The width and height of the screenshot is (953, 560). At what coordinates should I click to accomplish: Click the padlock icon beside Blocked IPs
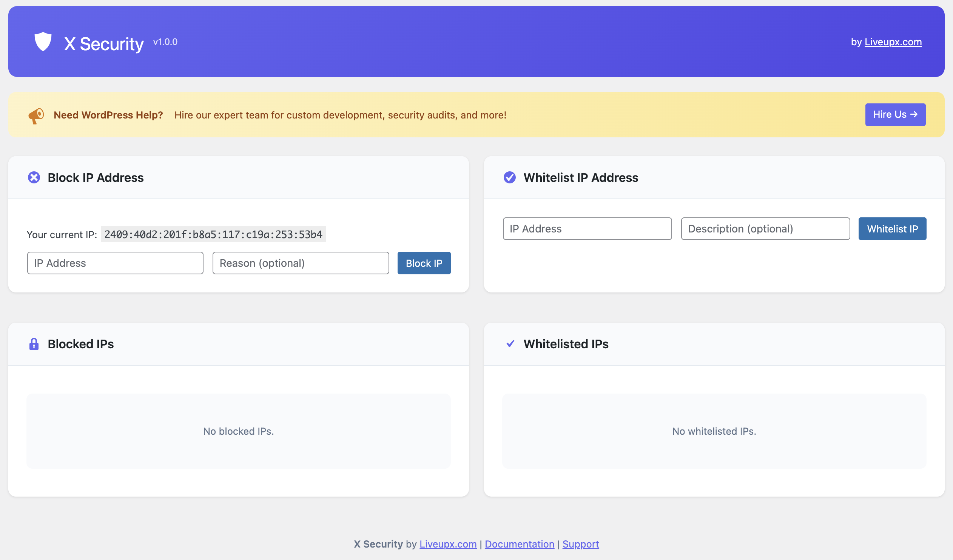click(34, 344)
